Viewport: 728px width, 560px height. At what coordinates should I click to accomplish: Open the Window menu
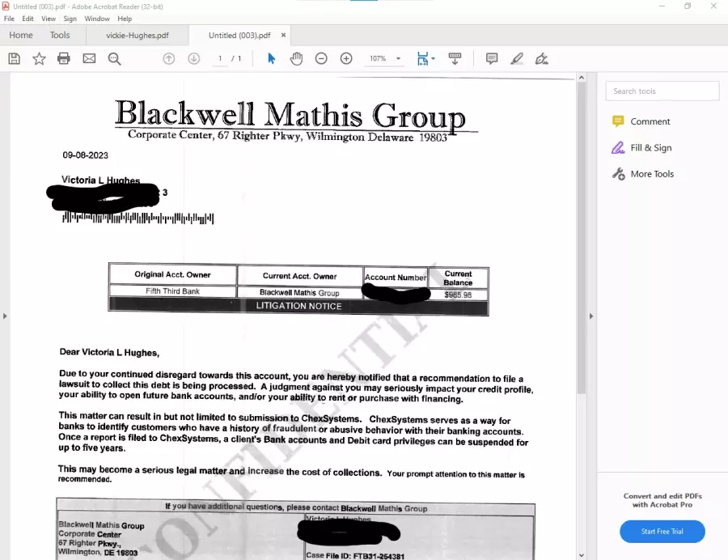97,19
